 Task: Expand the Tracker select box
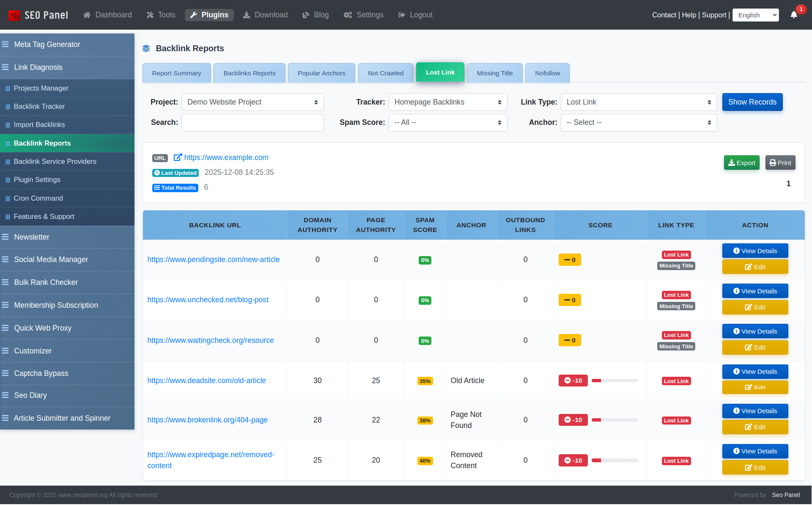(x=447, y=102)
